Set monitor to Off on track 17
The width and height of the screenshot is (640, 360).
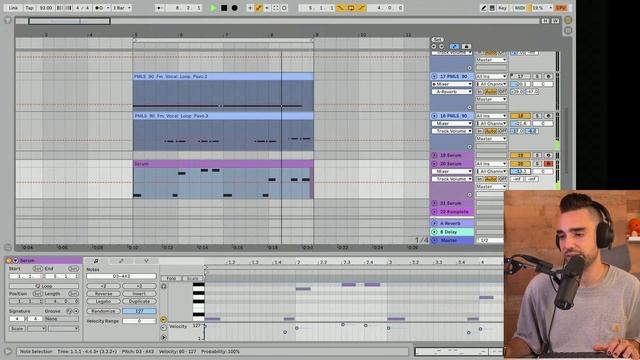pyautogui.click(x=502, y=92)
